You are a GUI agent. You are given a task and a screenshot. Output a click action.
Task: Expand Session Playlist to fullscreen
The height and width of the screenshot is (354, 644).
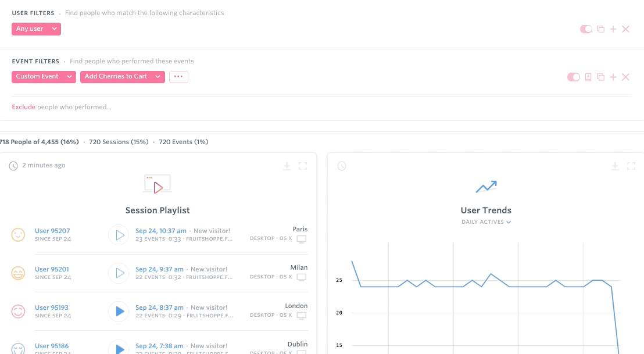pyautogui.click(x=303, y=166)
